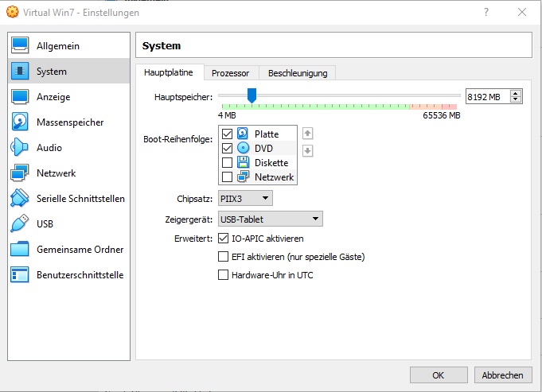Toggle the Platte boot checkbox
This screenshot has height=392, width=542.
(x=227, y=134)
